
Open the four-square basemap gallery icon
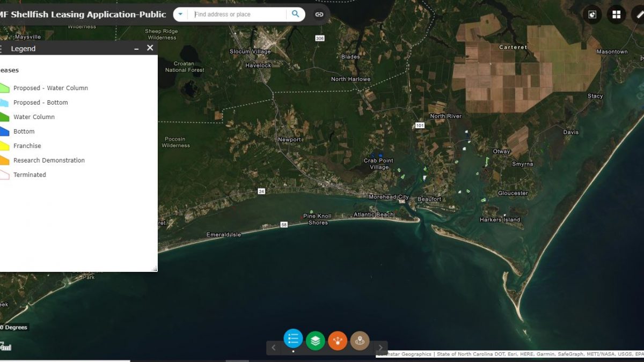[x=616, y=14]
